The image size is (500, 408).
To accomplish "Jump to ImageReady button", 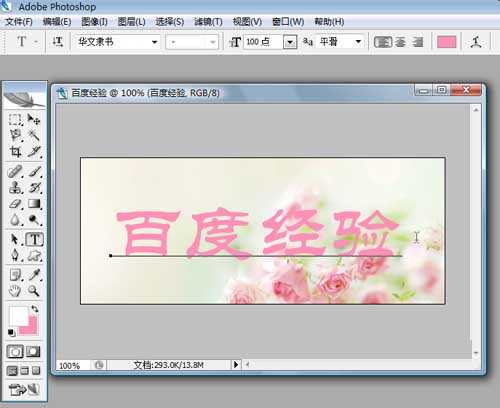I will [x=24, y=390].
